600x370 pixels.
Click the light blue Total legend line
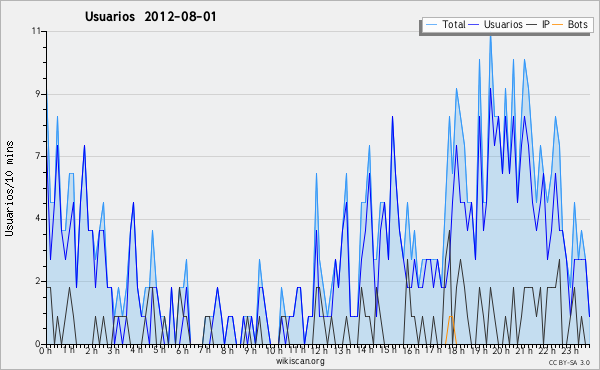[x=431, y=25]
